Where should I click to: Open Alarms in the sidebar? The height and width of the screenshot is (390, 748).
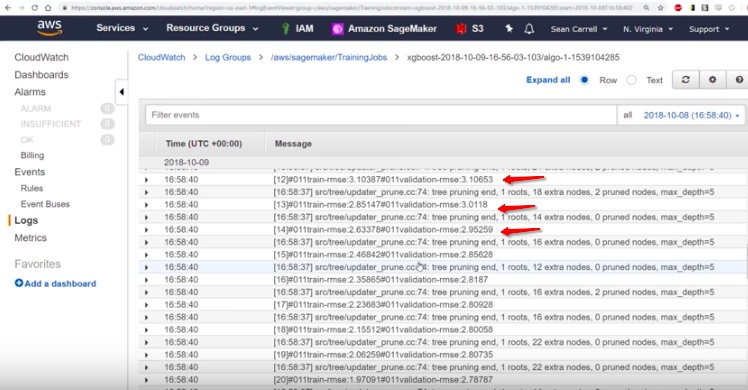(30, 92)
